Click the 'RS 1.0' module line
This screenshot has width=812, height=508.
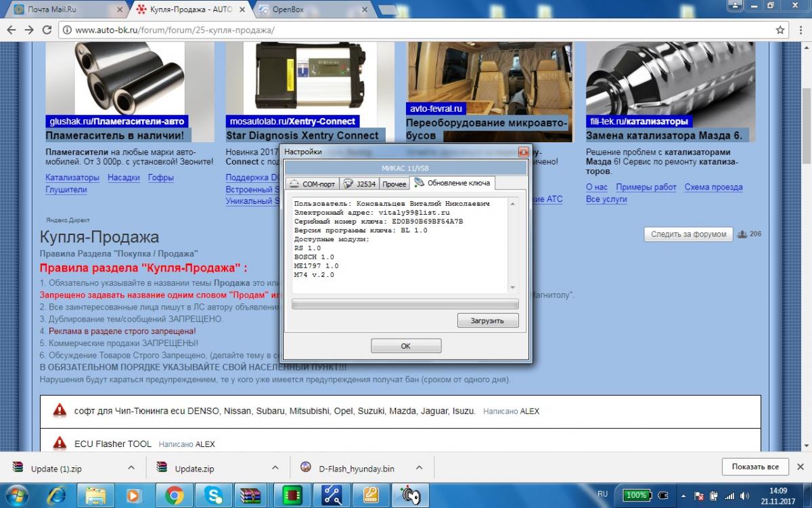(307, 249)
